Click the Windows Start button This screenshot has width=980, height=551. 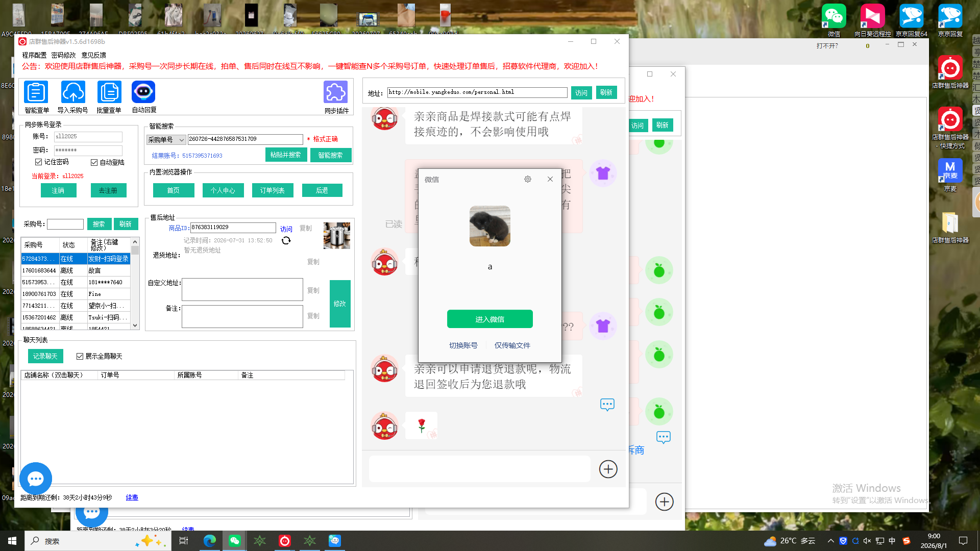point(12,541)
